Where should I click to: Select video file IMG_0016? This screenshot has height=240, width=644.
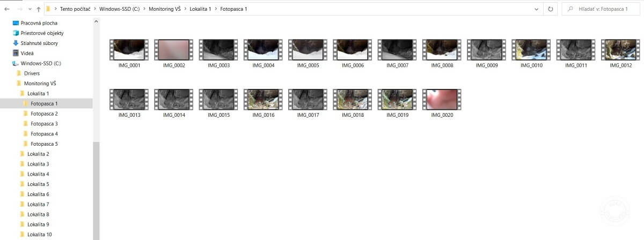(x=264, y=103)
